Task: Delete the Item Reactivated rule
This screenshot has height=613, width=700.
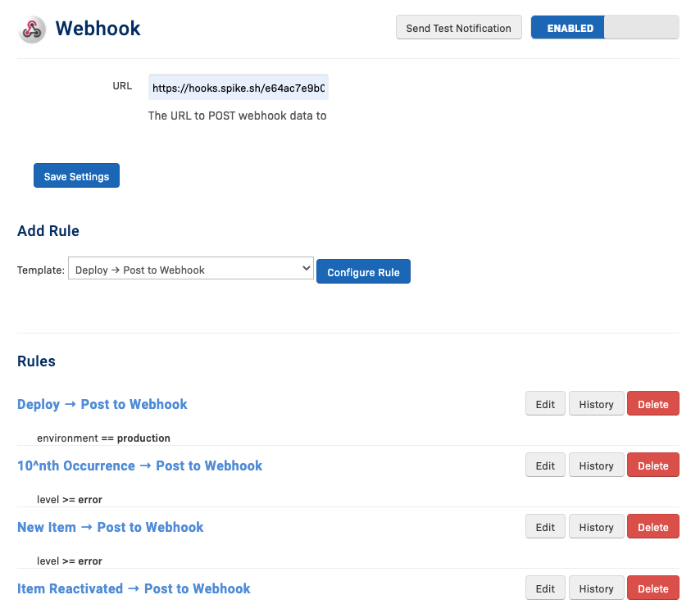Action: pyautogui.click(x=652, y=588)
